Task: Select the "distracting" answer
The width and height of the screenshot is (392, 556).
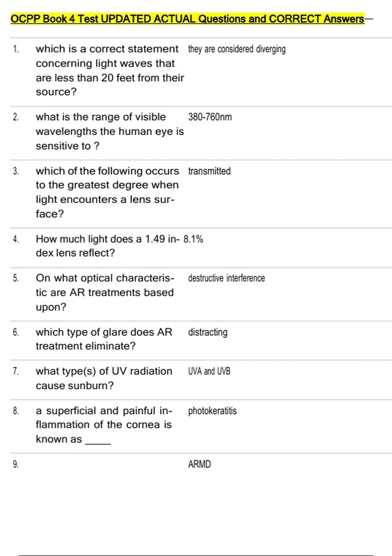Action: [208, 332]
